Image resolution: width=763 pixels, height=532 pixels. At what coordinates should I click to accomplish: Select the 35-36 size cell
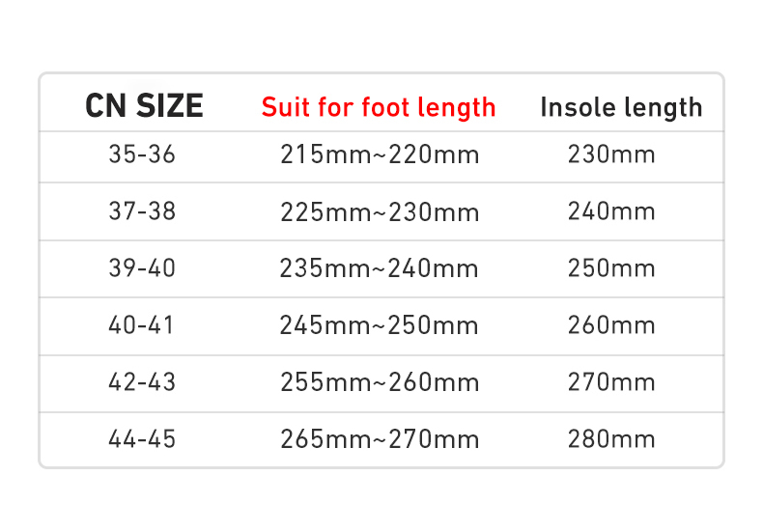[142, 154]
